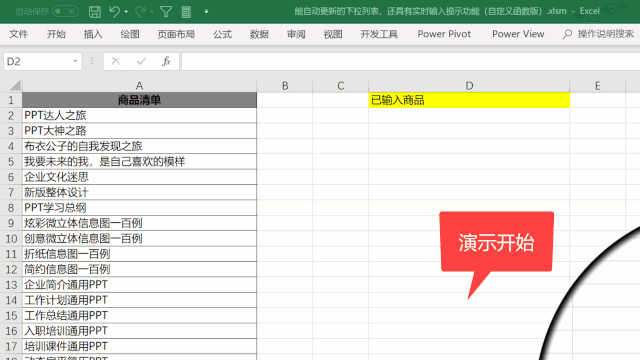Image resolution: width=640 pixels, height=360 pixels.
Task: Switch to the 页面布局 ribbon tab
Action: (x=176, y=34)
